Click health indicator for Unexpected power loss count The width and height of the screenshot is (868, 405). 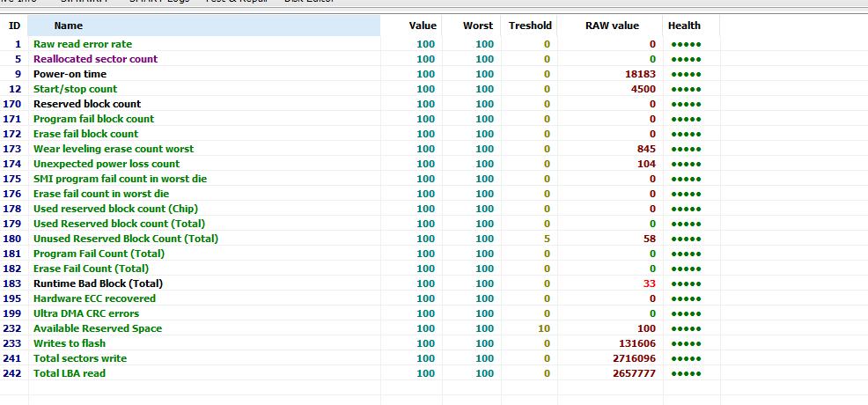686,164
